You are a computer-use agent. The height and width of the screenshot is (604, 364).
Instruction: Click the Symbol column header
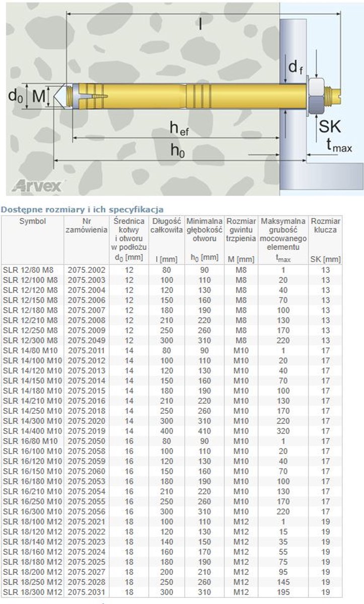point(33,221)
